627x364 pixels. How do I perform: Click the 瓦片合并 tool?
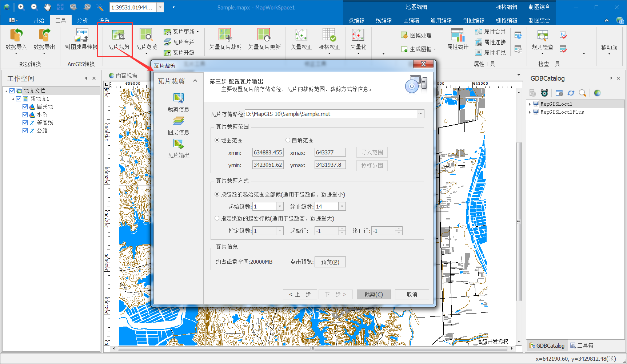[179, 42]
